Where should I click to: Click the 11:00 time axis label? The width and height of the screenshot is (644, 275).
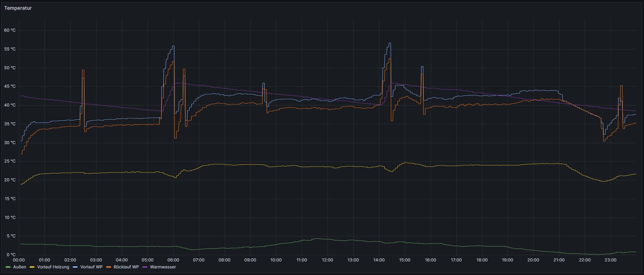click(x=302, y=260)
